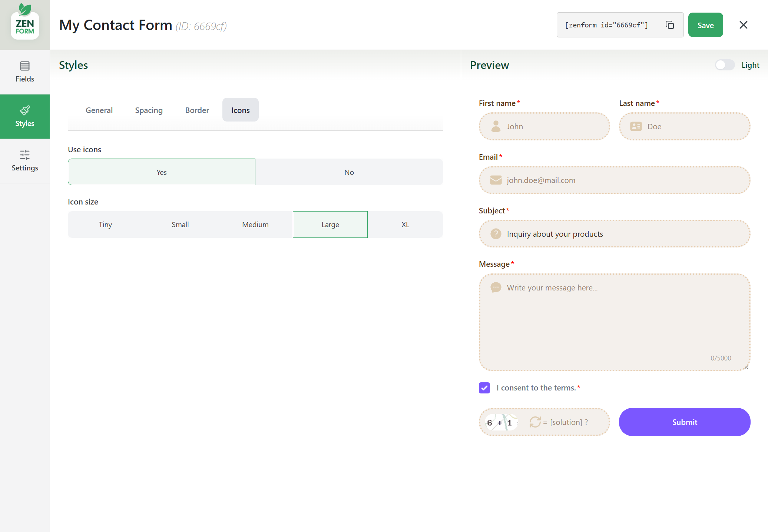The image size is (768, 532).
Task: Select No for Use icons
Action: click(x=349, y=172)
